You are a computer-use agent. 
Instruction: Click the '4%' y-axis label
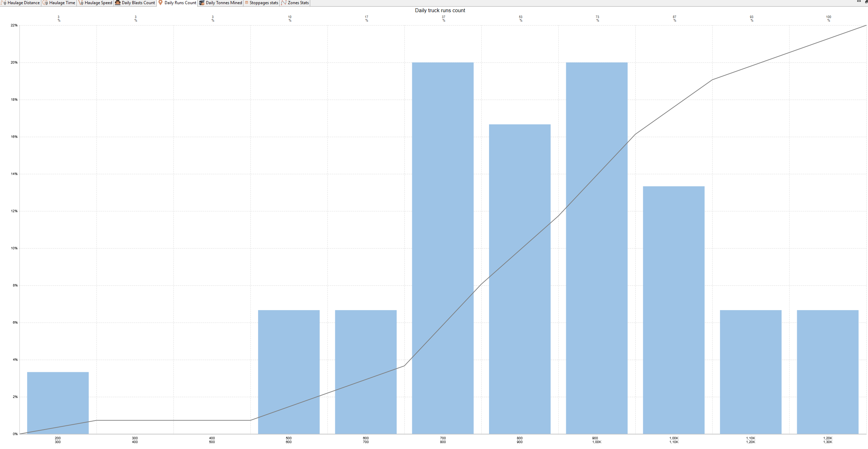point(15,360)
